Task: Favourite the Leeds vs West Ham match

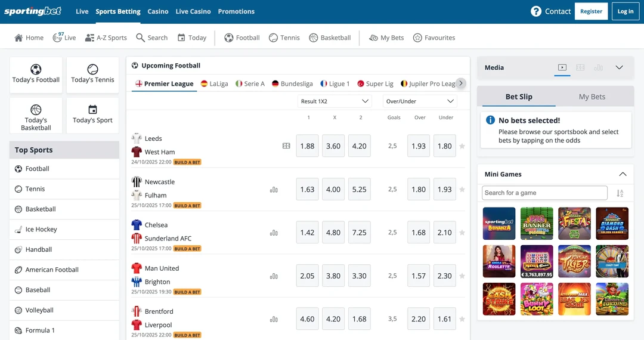Action: tap(462, 146)
